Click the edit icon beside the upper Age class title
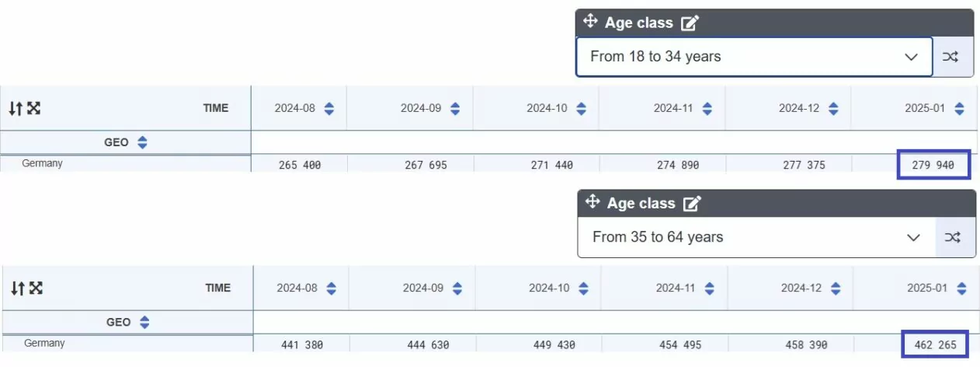 click(690, 23)
